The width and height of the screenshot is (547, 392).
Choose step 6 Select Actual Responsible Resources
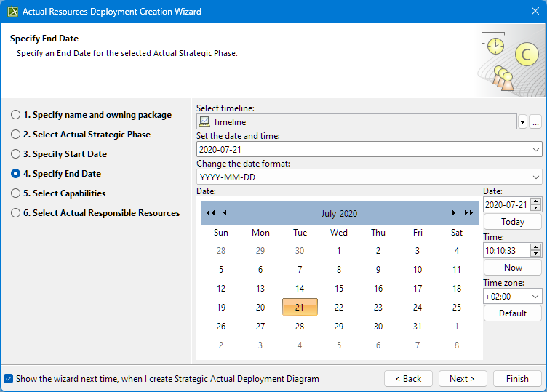click(x=16, y=213)
